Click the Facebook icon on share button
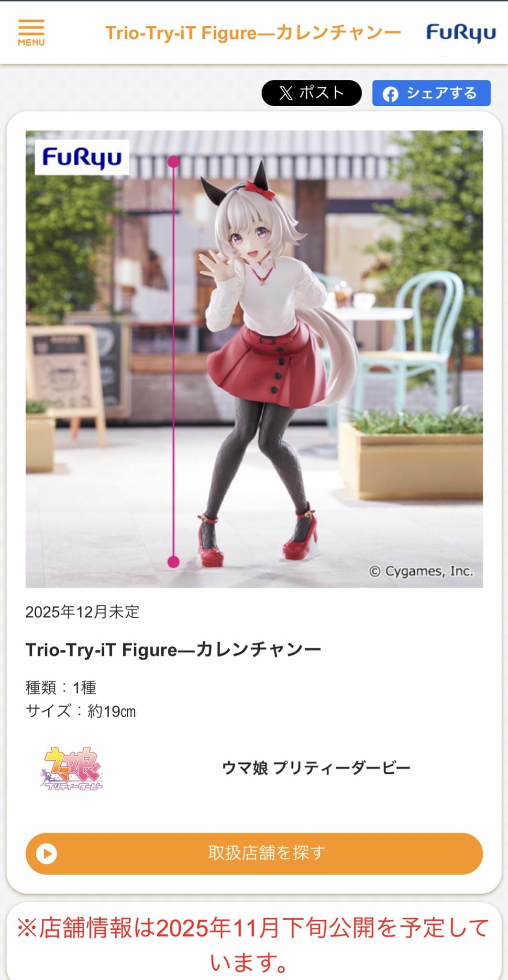Image resolution: width=508 pixels, height=980 pixels. coord(390,94)
